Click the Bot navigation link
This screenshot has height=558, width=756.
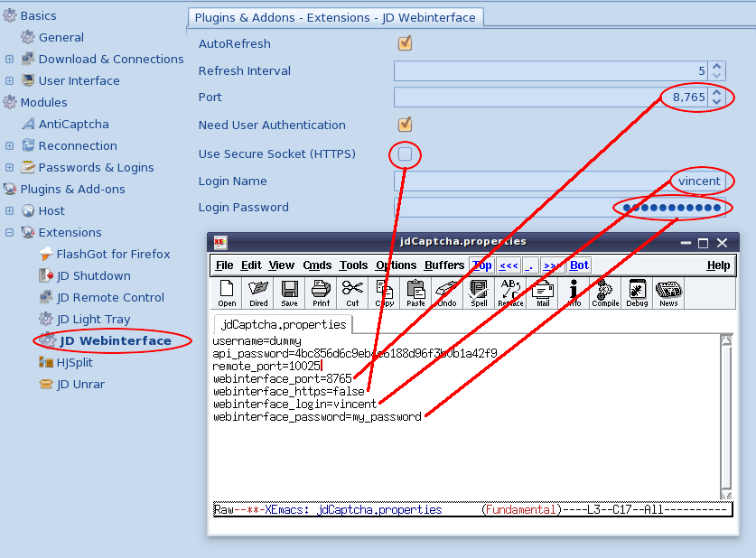579,265
